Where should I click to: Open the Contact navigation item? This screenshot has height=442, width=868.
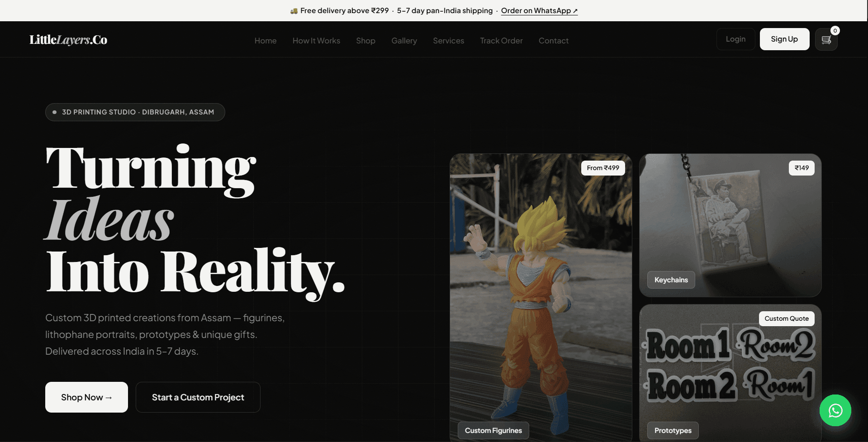554,41
